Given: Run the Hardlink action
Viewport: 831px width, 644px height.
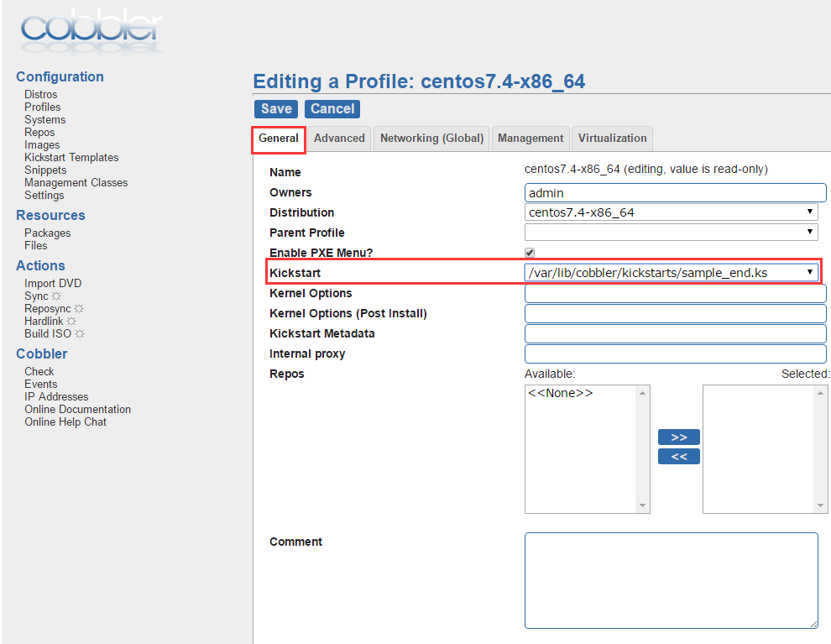Looking at the screenshot, I should click(x=44, y=322).
